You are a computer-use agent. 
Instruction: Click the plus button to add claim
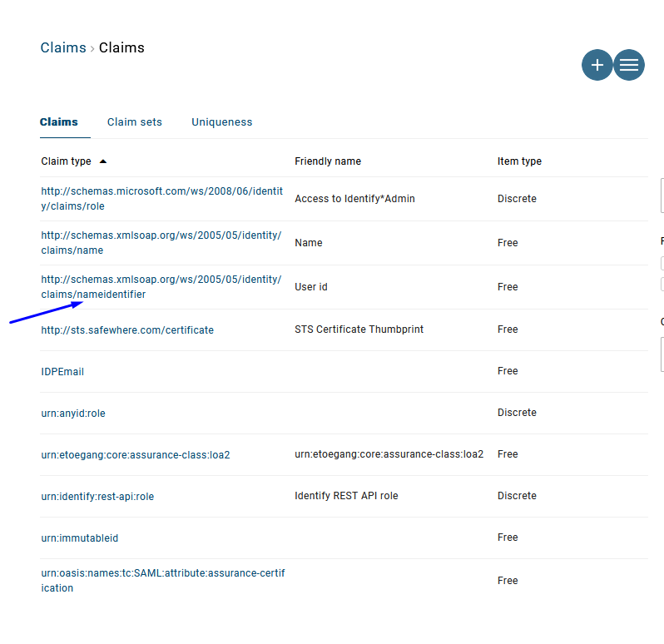point(597,65)
